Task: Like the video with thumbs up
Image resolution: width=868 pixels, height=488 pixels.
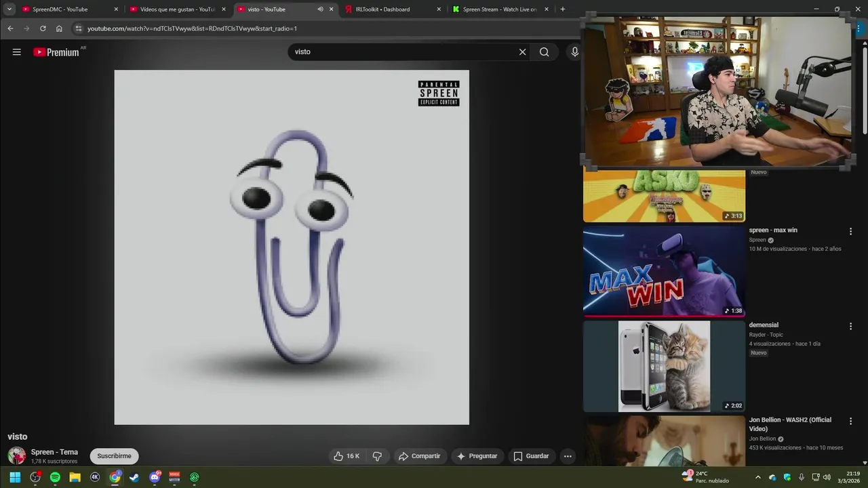Action: click(347, 456)
